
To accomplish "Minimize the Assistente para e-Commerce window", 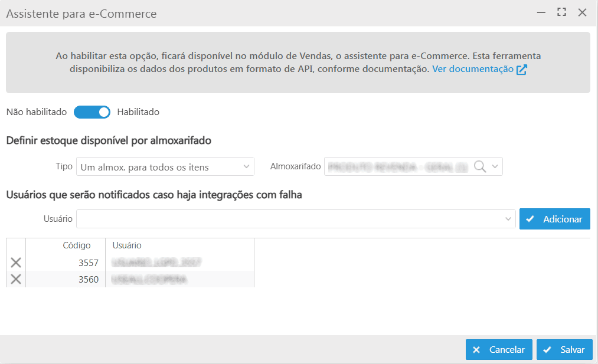I will click(x=541, y=12).
